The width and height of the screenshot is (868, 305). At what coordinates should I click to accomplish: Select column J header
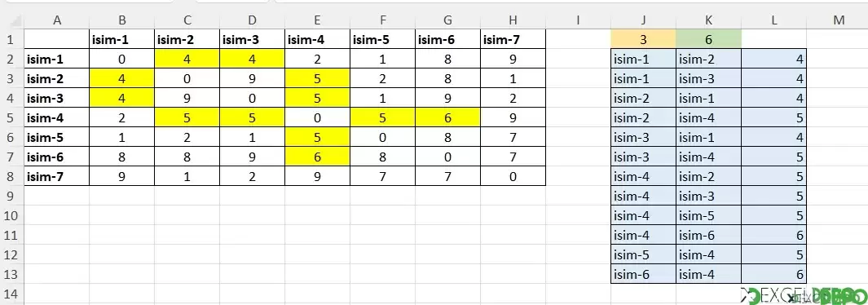point(643,20)
